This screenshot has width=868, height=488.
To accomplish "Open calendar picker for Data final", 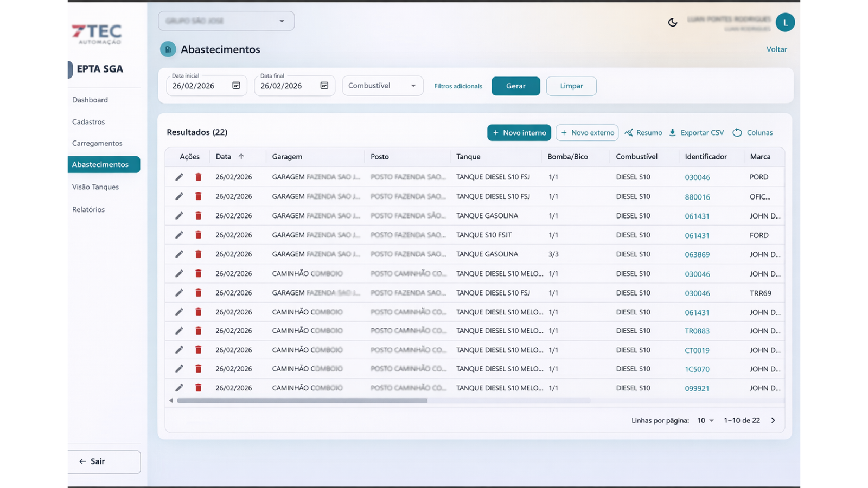I will tap(324, 86).
